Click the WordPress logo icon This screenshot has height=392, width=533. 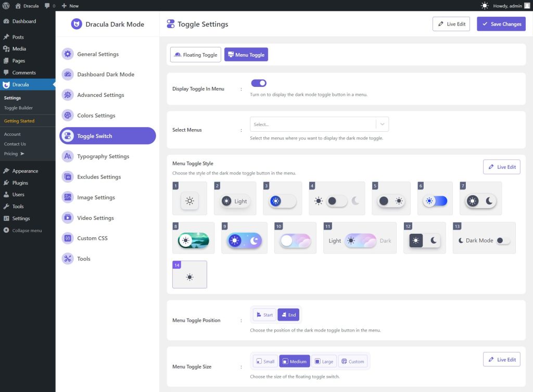point(6,6)
